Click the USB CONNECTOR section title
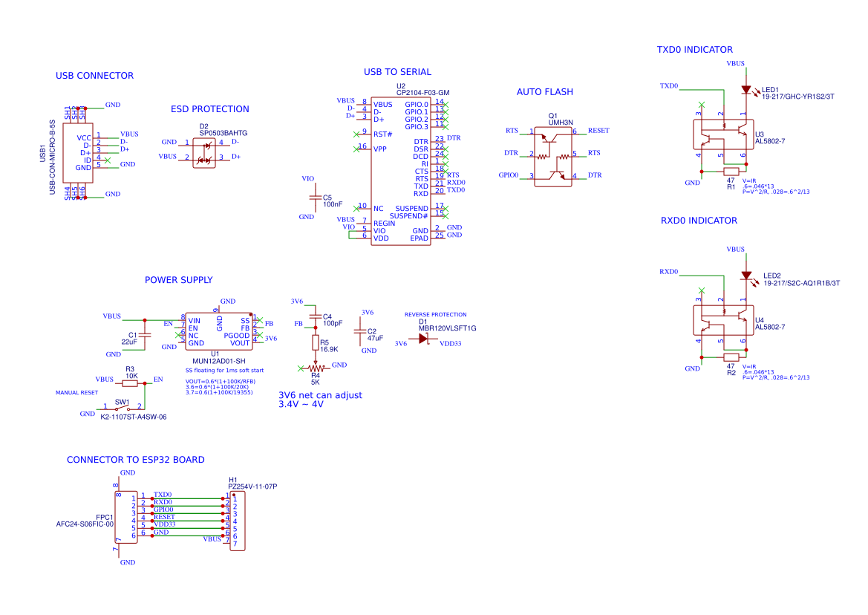 [x=94, y=76]
